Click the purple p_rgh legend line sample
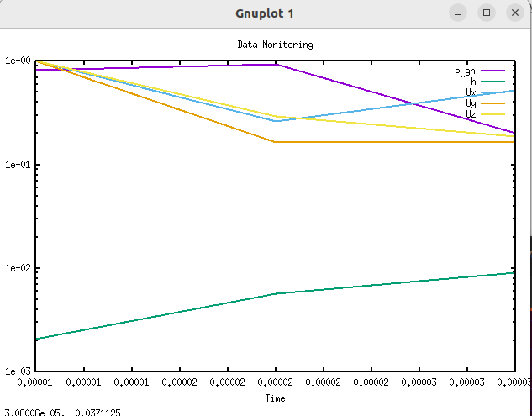The height and width of the screenshot is (416, 532). click(x=492, y=71)
